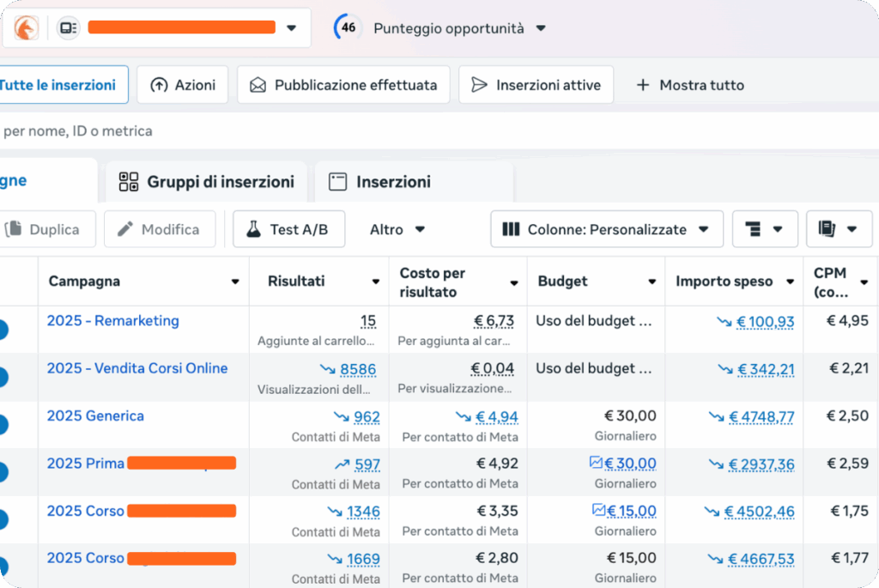This screenshot has height=588, width=879.
Task: Click the envelope icon on Pubblicazione effettuata
Action: 257,84
